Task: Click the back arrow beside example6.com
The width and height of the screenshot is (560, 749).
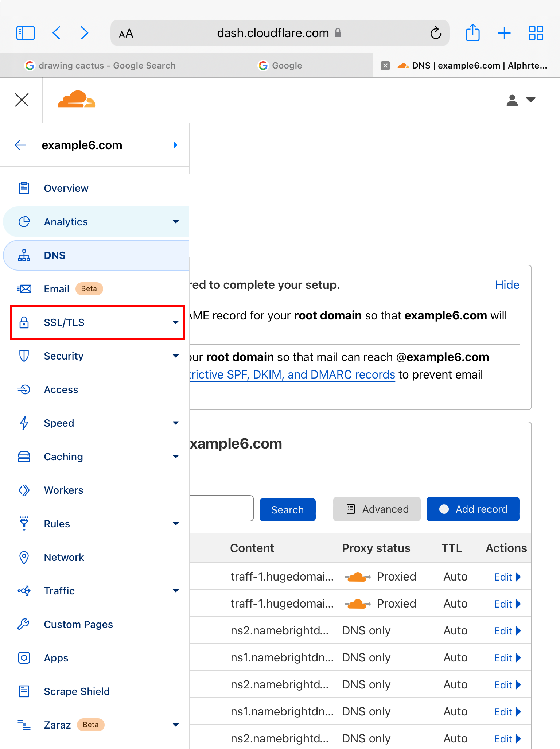Action: point(20,145)
